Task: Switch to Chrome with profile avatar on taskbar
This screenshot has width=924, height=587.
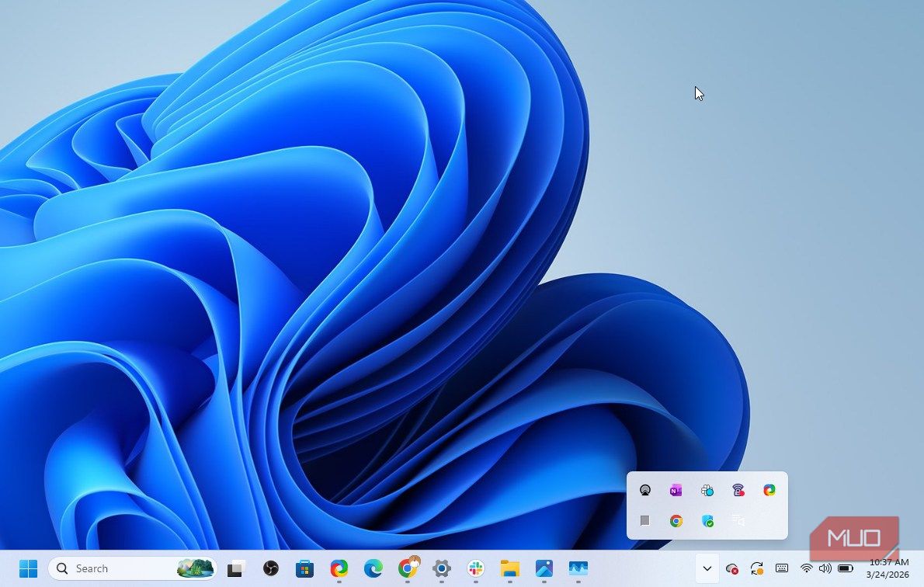Action: 408,568
